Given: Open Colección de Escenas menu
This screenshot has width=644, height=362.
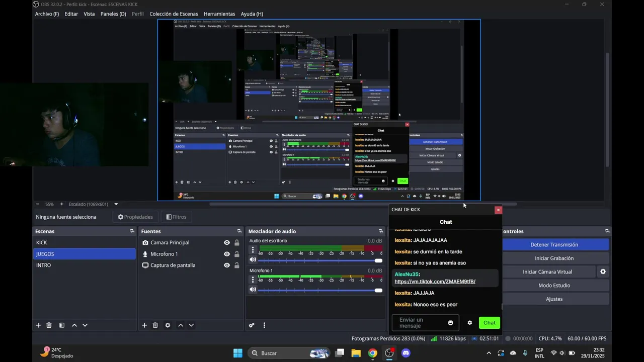Looking at the screenshot, I should coord(174,14).
